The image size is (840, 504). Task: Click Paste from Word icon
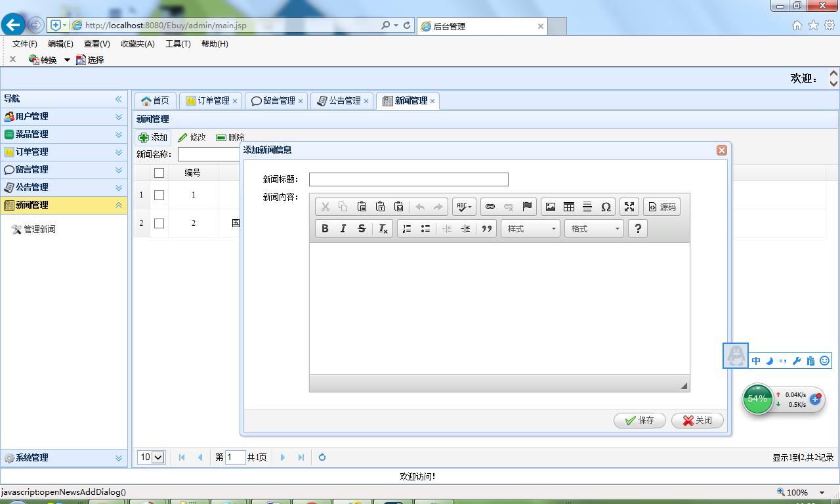pos(398,207)
